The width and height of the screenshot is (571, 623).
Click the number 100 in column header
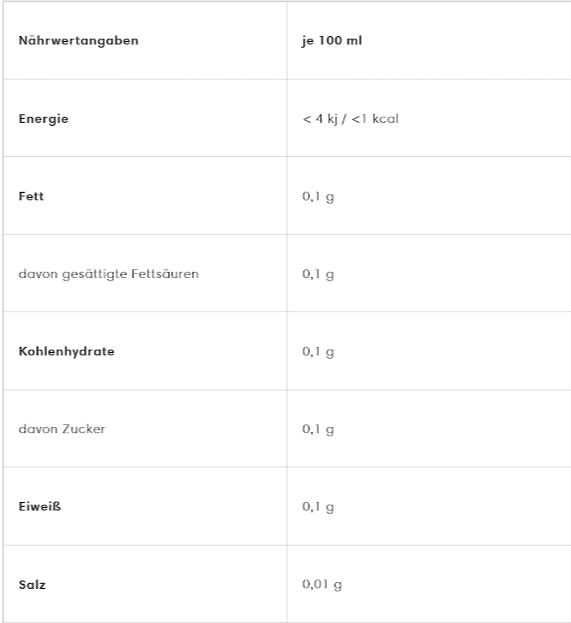[x=330, y=41]
